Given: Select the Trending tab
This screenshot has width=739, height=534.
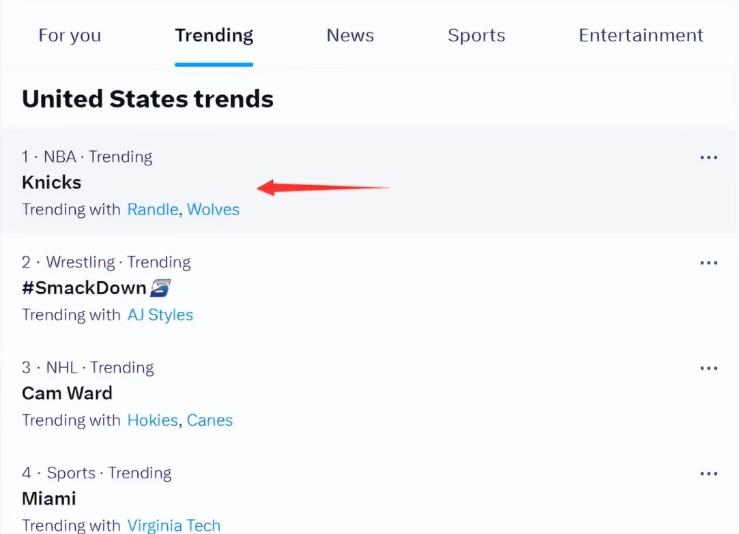Looking at the screenshot, I should tap(214, 35).
